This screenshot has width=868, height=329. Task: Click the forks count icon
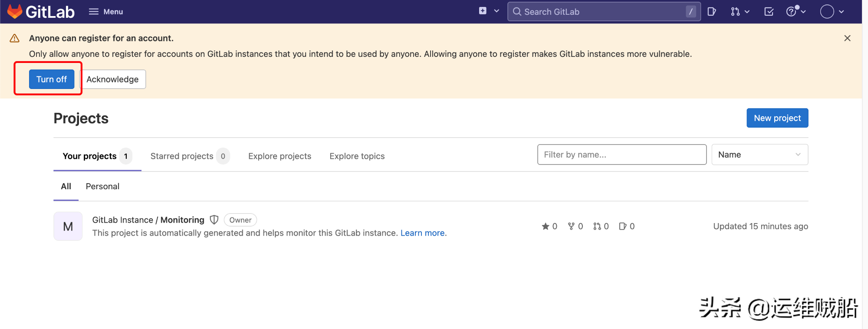pyautogui.click(x=571, y=226)
